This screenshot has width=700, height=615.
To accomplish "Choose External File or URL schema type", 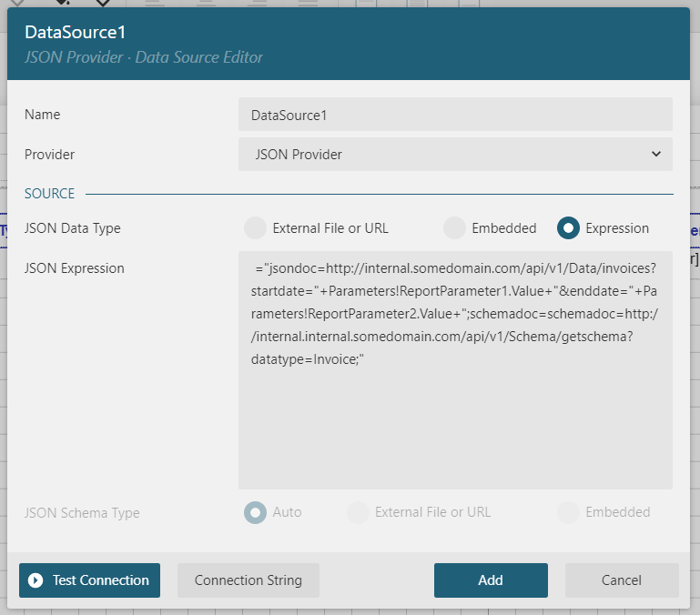I will point(358,512).
